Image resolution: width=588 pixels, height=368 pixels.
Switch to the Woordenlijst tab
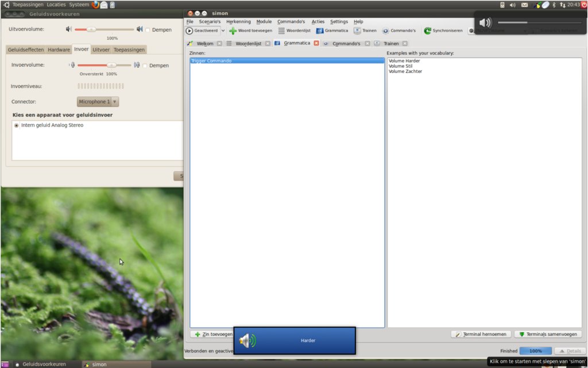248,44
